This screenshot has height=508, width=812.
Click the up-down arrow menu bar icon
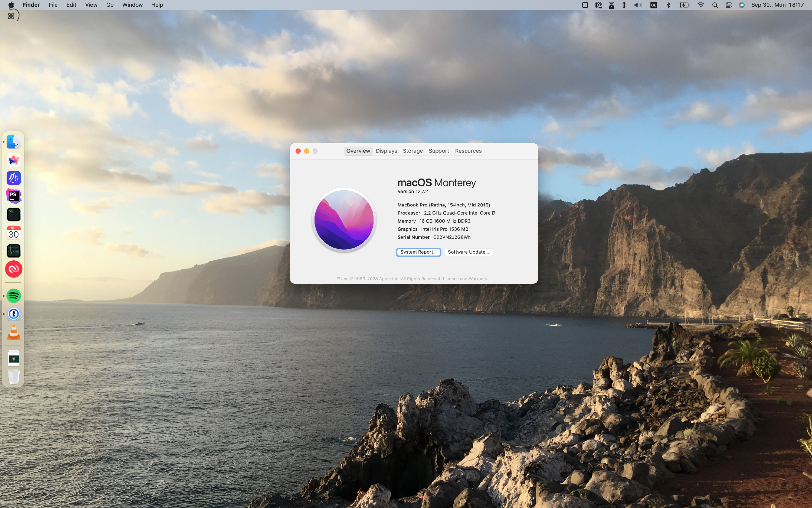tap(624, 5)
